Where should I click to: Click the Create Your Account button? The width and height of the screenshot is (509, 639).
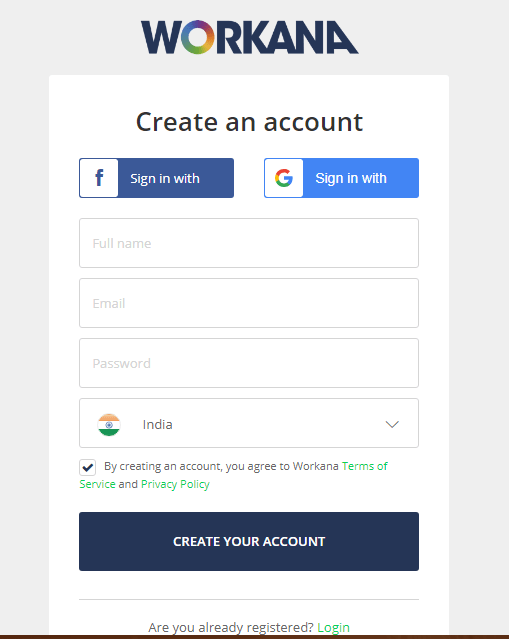[249, 541]
